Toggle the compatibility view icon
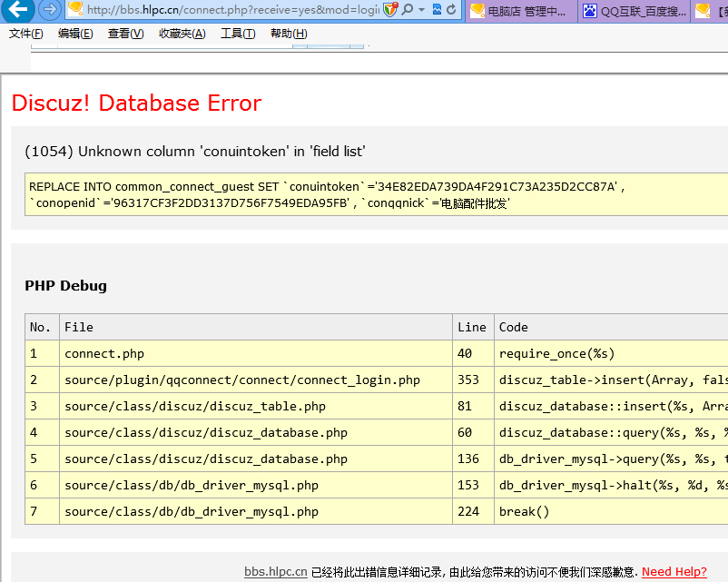The height and width of the screenshot is (582, 728). point(437,9)
